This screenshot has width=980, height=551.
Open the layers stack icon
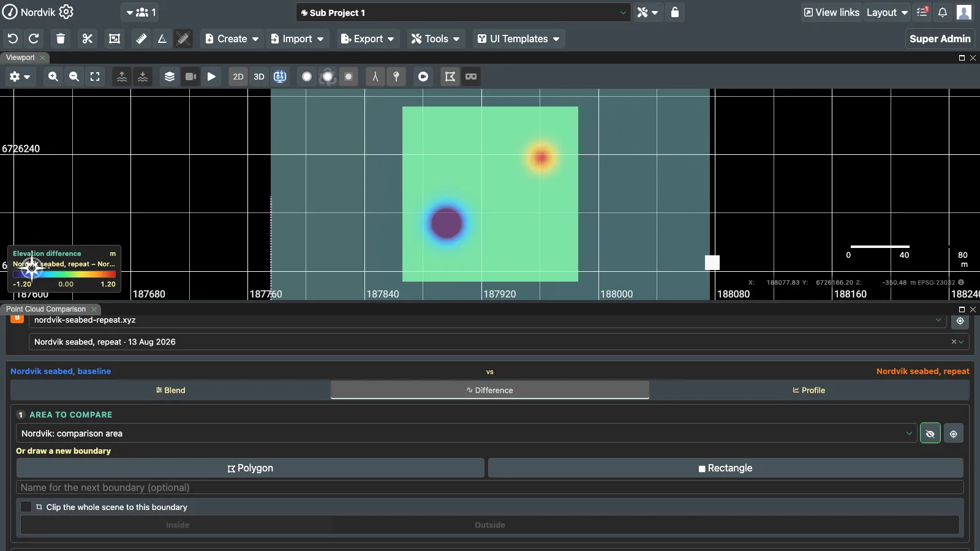170,77
